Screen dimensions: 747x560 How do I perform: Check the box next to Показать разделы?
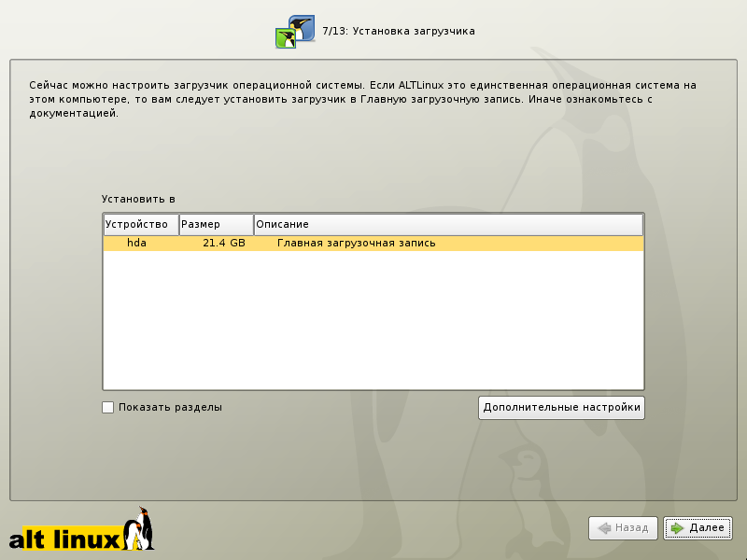[x=108, y=407]
